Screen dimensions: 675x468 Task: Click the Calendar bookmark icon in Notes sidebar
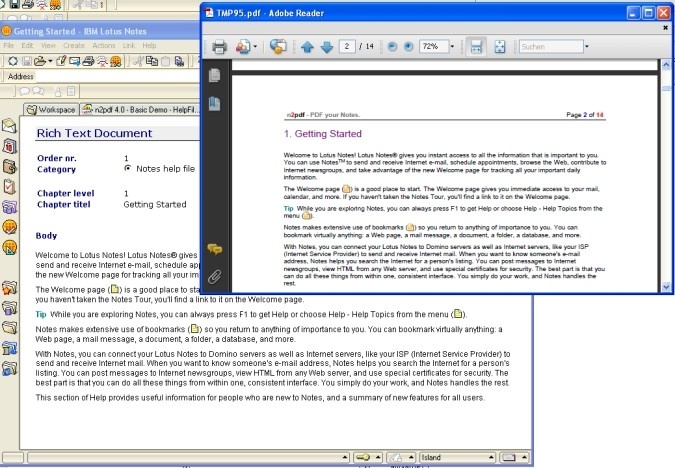[x=9, y=146]
